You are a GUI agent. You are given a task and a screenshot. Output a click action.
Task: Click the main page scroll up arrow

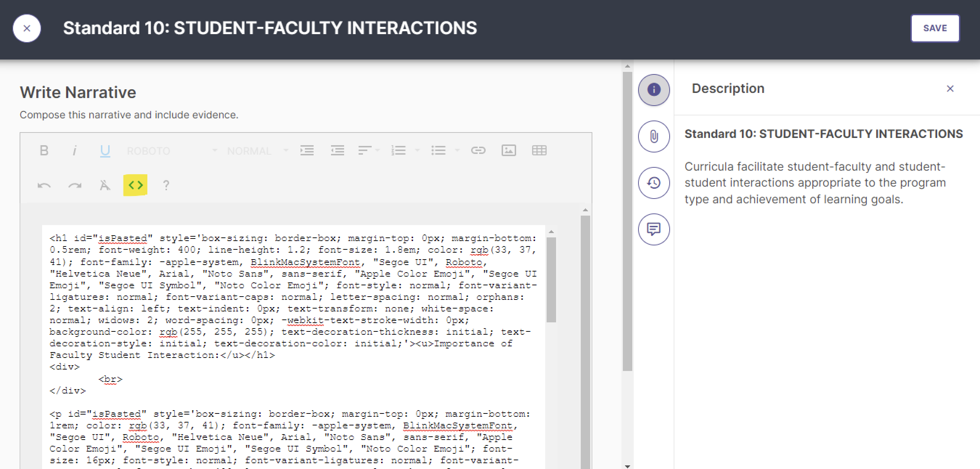click(627, 66)
